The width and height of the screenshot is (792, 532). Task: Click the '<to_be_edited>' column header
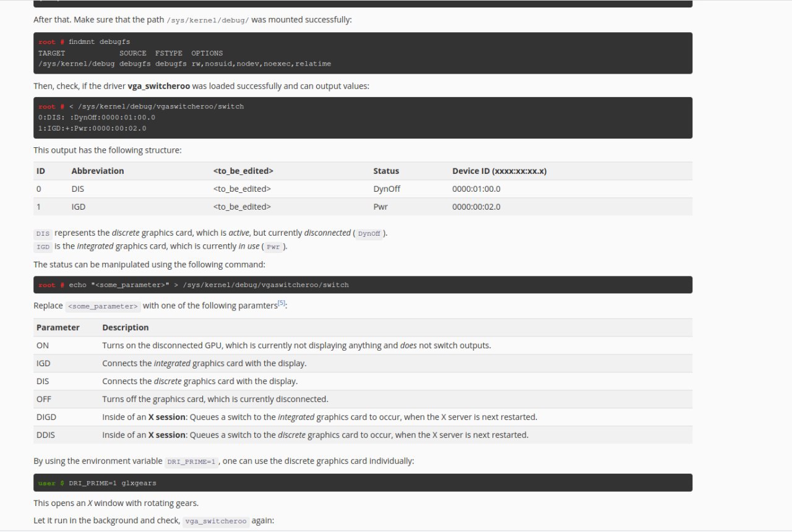(243, 171)
